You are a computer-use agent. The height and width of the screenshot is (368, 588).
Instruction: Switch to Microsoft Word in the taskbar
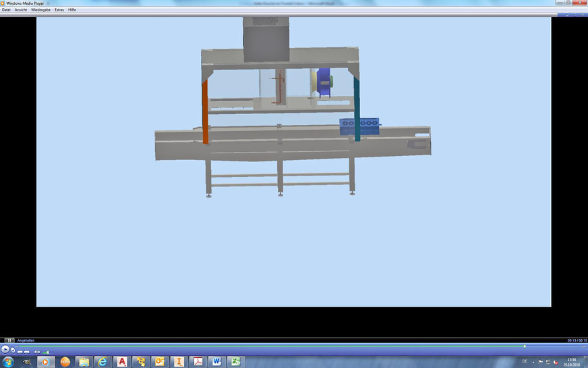click(x=215, y=362)
